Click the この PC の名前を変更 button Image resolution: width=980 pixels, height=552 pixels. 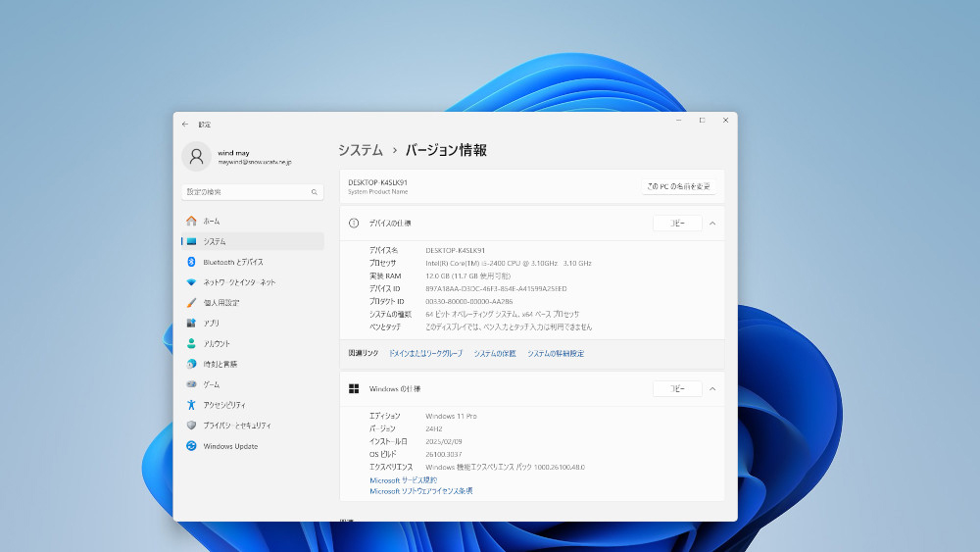(x=679, y=186)
